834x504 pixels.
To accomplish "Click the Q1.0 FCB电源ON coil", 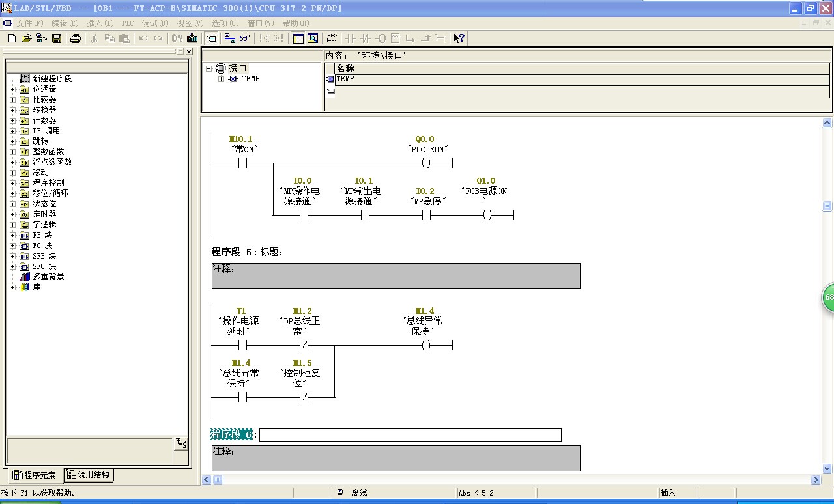I will coord(487,215).
